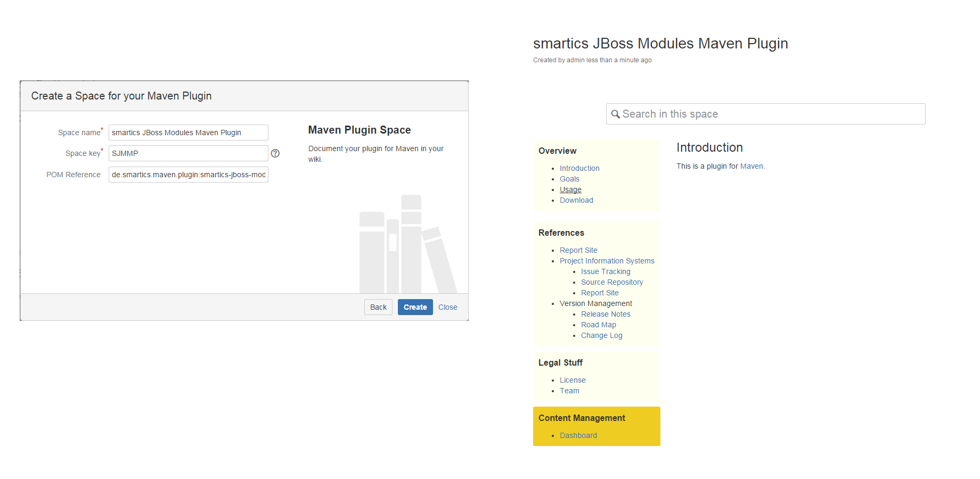Open the Usage link
This screenshot has width=980, height=479.
coord(570,189)
